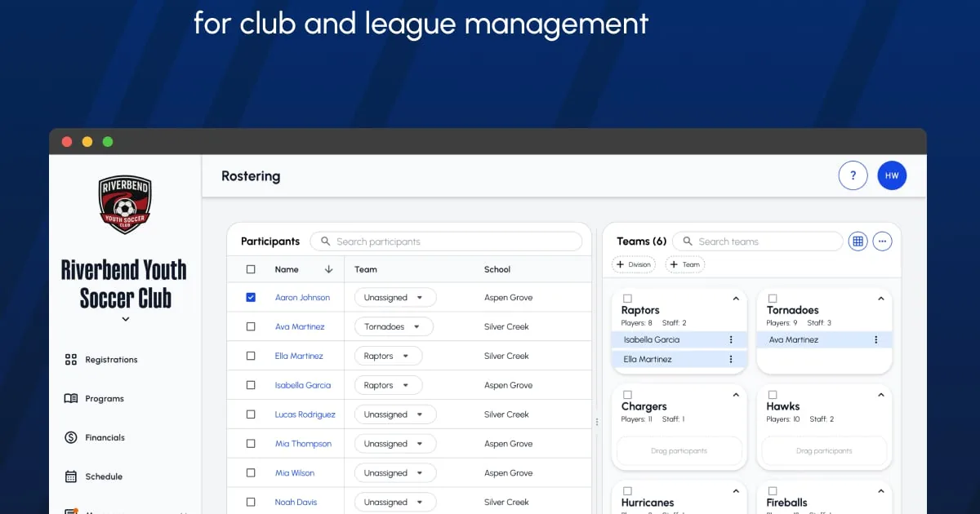The image size is (980, 514).
Task: Collapse the Chargers team card
Action: tap(735, 395)
